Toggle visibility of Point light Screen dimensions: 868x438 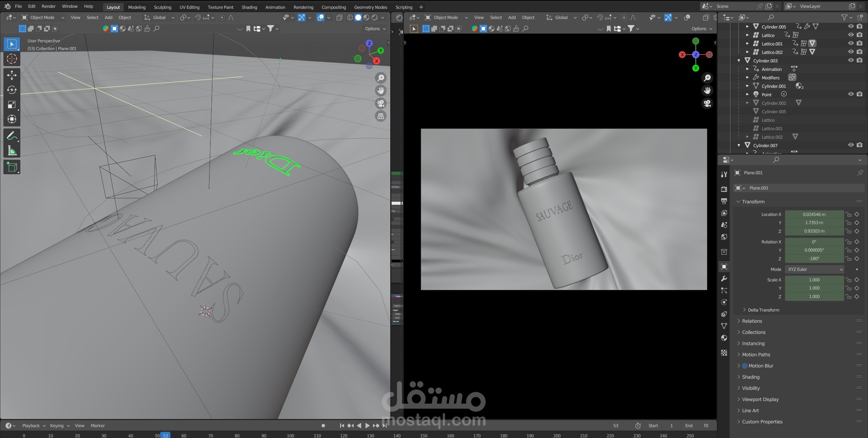[851, 94]
